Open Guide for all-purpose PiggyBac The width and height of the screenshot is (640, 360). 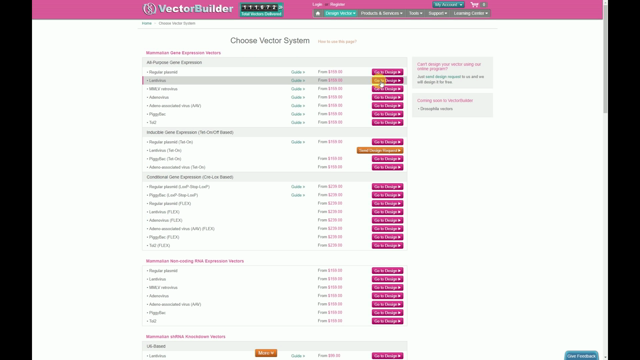tap(298, 114)
